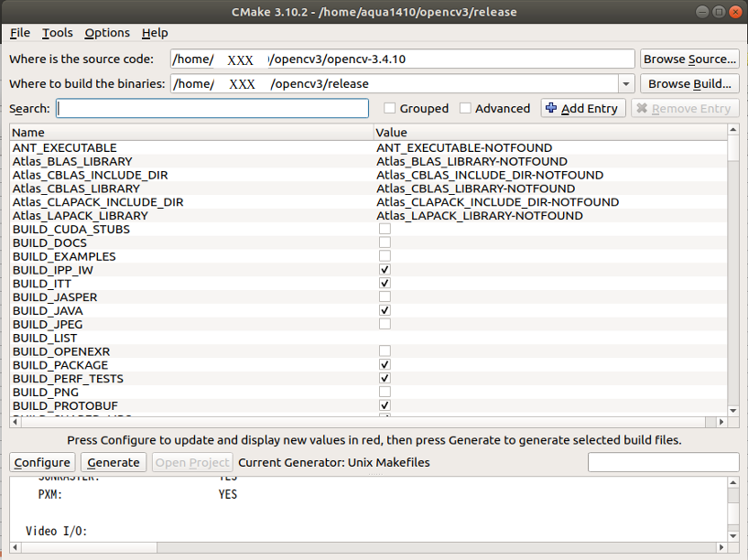Viewport: 748px width, 560px height.
Task: Click the cache list scroll-right arrow
Action: [x=721, y=422]
